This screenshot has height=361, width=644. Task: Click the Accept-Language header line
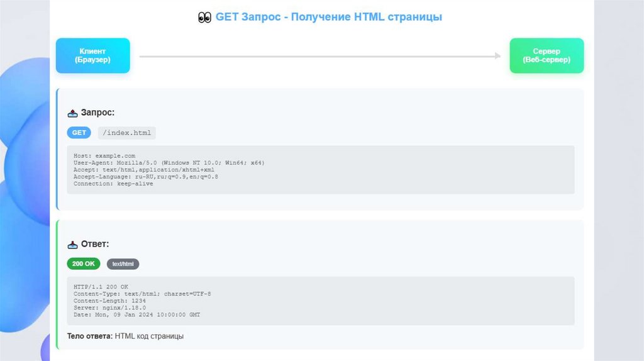coord(146,177)
